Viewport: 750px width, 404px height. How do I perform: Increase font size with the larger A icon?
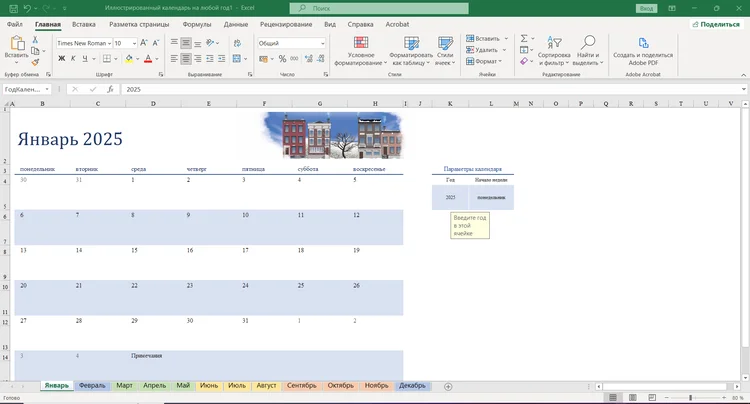tap(144, 43)
